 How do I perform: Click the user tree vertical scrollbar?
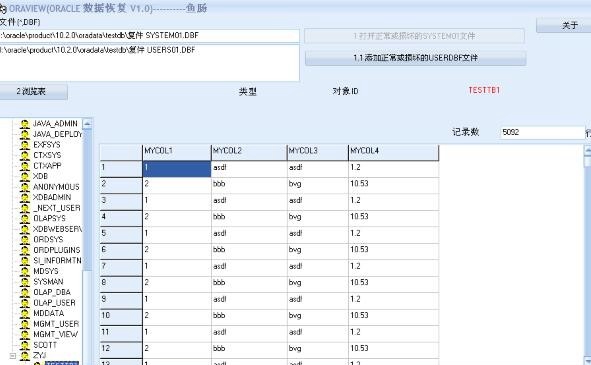click(x=87, y=242)
